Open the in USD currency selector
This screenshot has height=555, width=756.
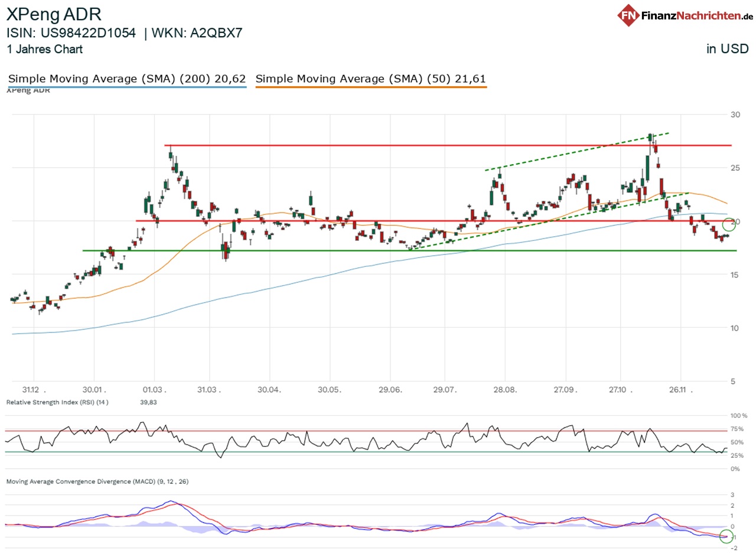pos(728,48)
